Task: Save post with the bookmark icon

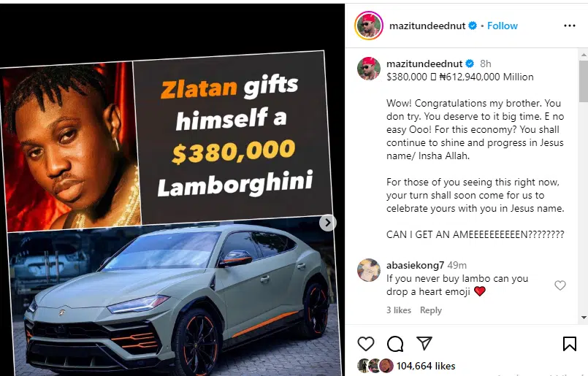Action: (569, 344)
